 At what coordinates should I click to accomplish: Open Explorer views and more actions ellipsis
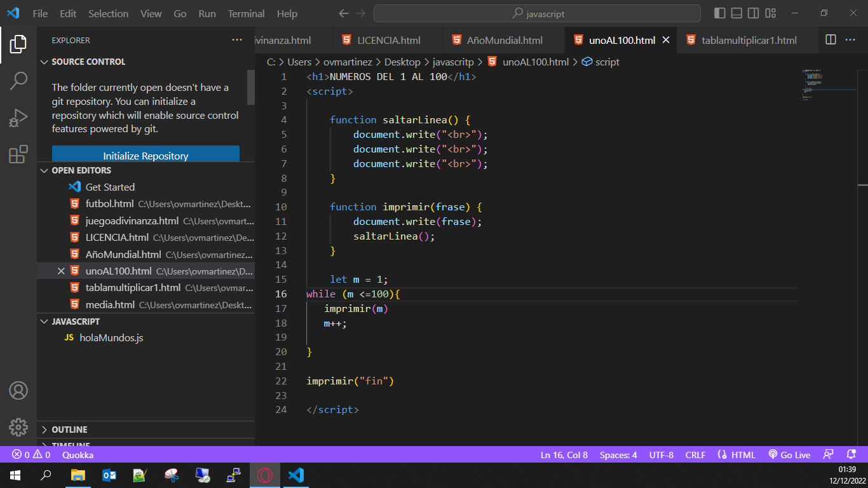(x=237, y=40)
